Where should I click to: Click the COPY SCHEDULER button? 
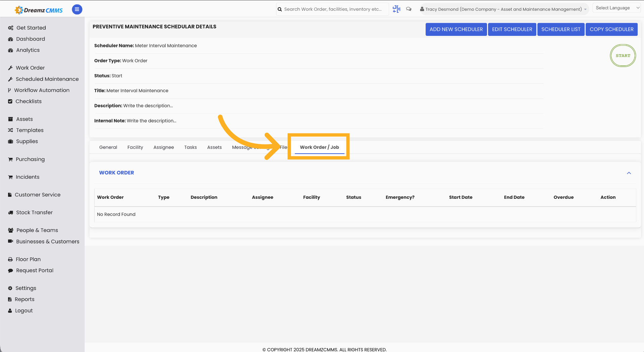coord(611,30)
